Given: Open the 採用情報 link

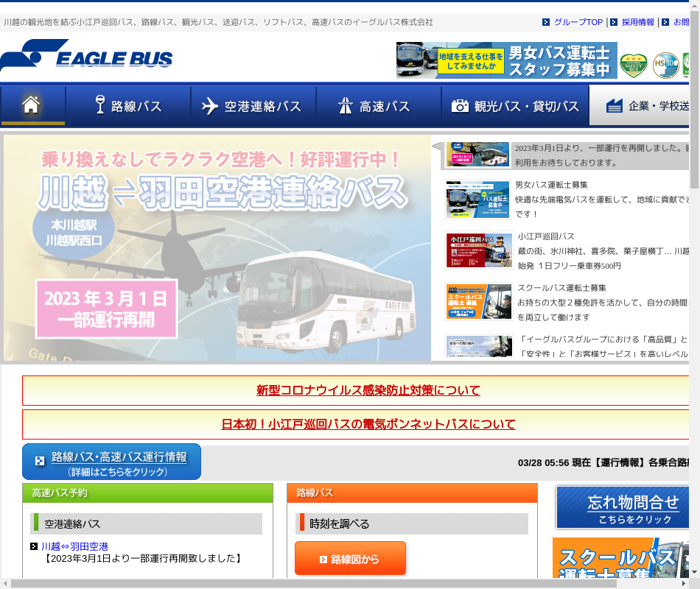Looking at the screenshot, I should pos(638,22).
